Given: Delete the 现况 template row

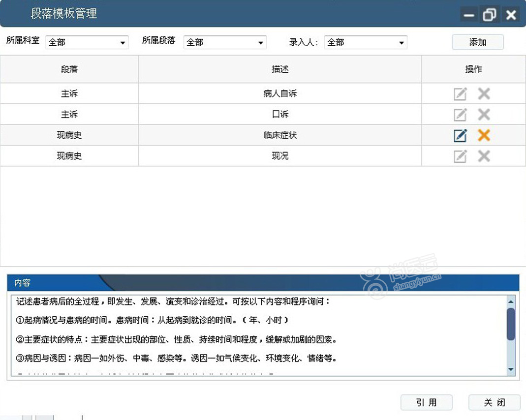Looking at the screenshot, I should (x=484, y=156).
